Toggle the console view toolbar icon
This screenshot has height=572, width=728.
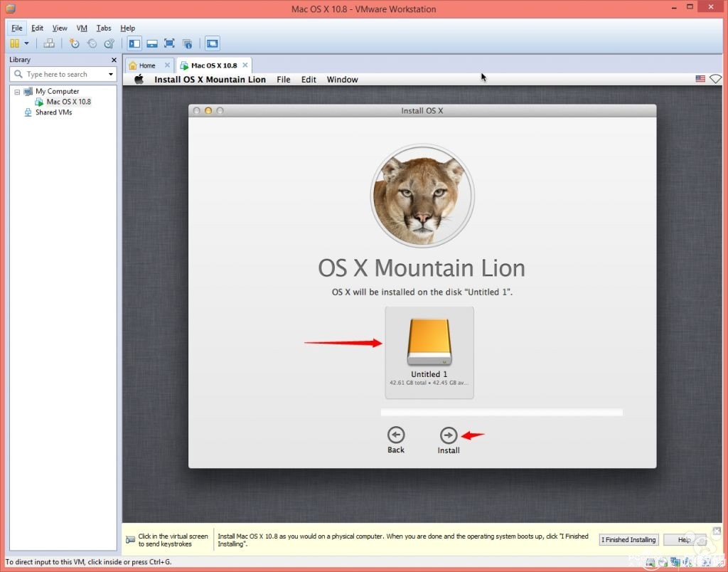212,43
